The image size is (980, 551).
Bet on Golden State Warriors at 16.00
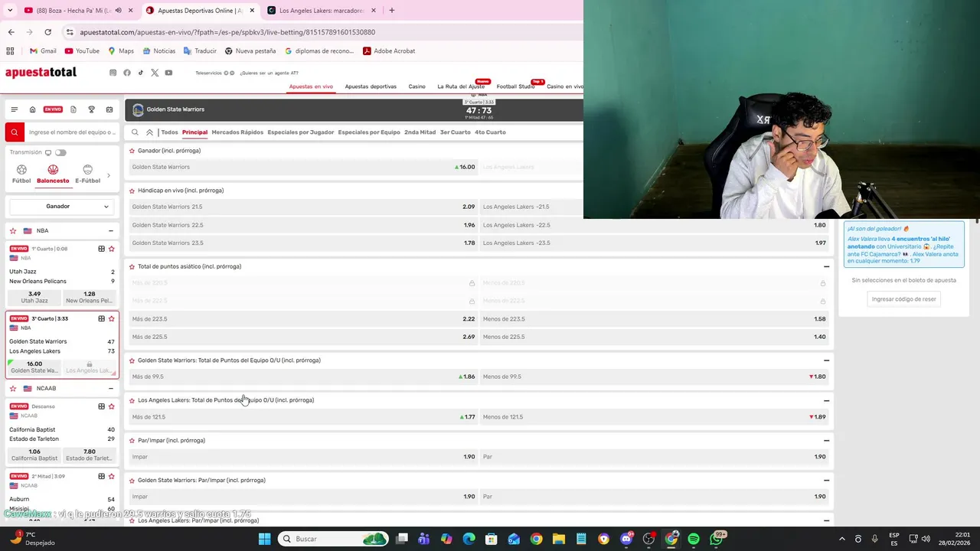[x=303, y=167]
